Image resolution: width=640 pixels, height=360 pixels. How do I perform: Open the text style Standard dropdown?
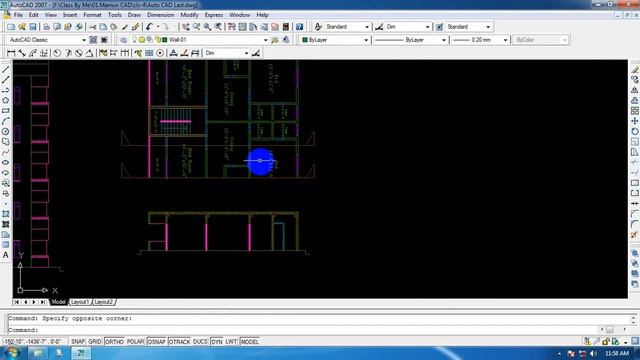347,27
